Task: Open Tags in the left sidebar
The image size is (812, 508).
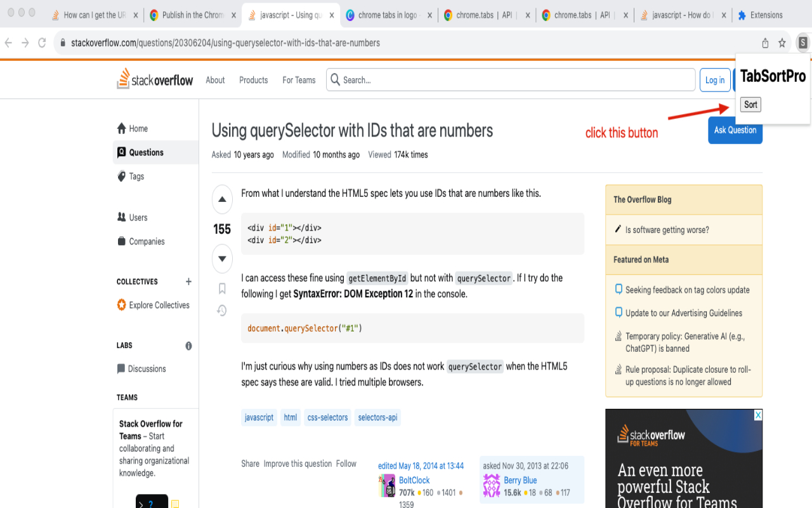Action: [136, 177]
